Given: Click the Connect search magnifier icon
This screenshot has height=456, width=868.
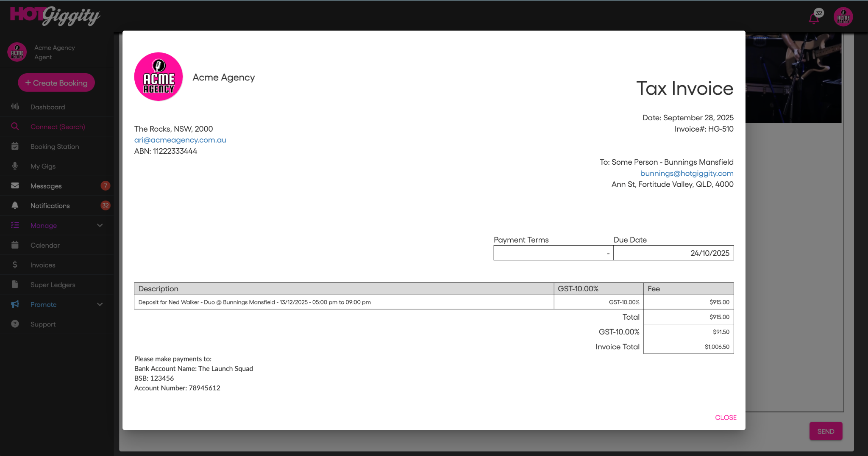Looking at the screenshot, I should coord(15,127).
